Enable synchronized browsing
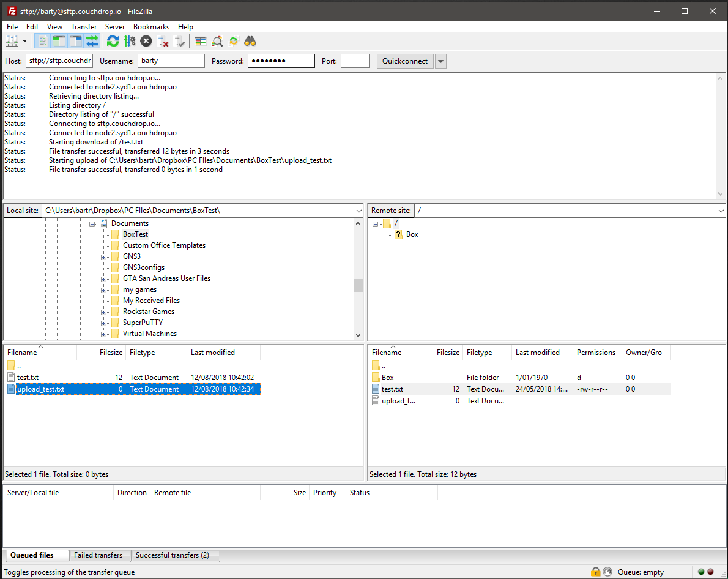728x579 pixels. [233, 41]
